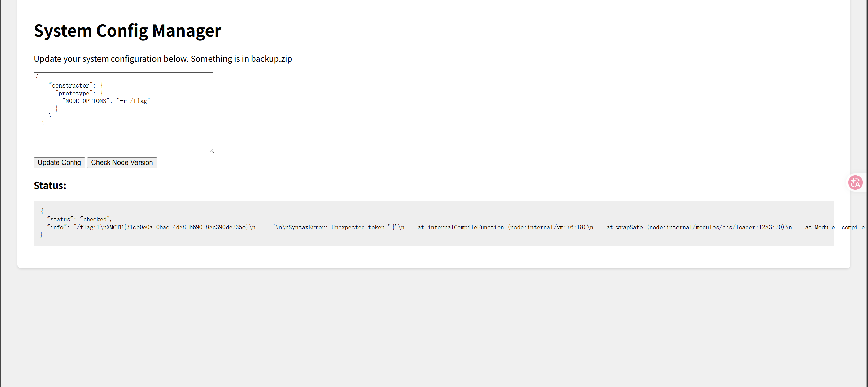The height and width of the screenshot is (387, 868).
Task: Click the "constructor" line in textarea
Action: coord(71,85)
